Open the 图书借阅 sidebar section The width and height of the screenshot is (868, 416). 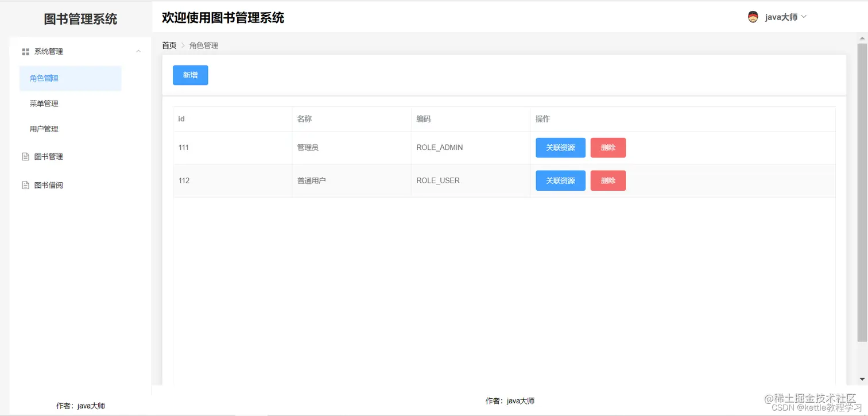pos(49,184)
